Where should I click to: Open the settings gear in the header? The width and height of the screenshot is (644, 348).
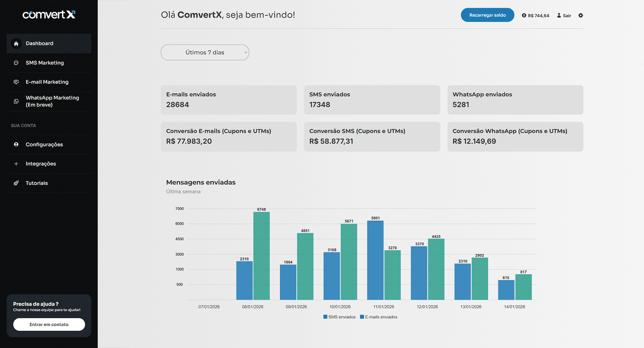pyautogui.click(x=581, y=15)
